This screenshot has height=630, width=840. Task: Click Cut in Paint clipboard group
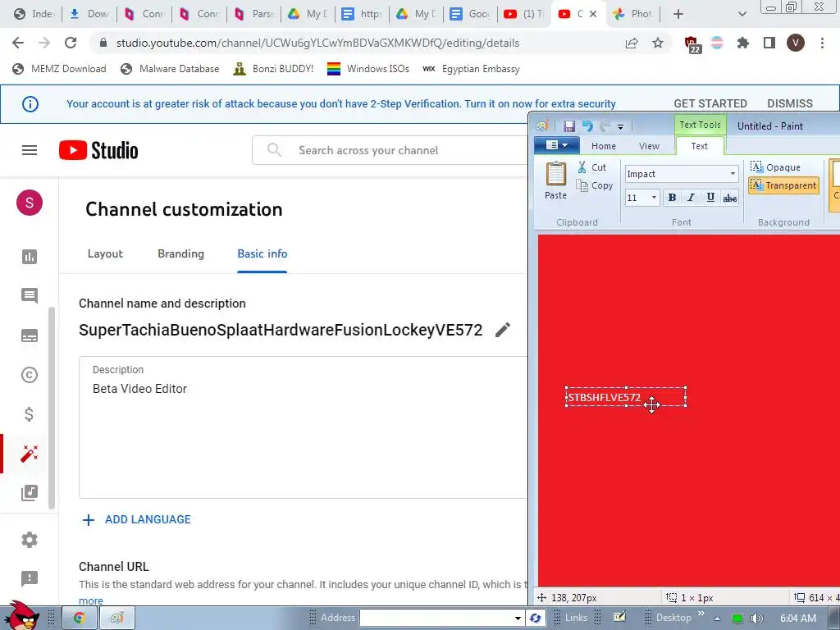[x=592, y=167]
